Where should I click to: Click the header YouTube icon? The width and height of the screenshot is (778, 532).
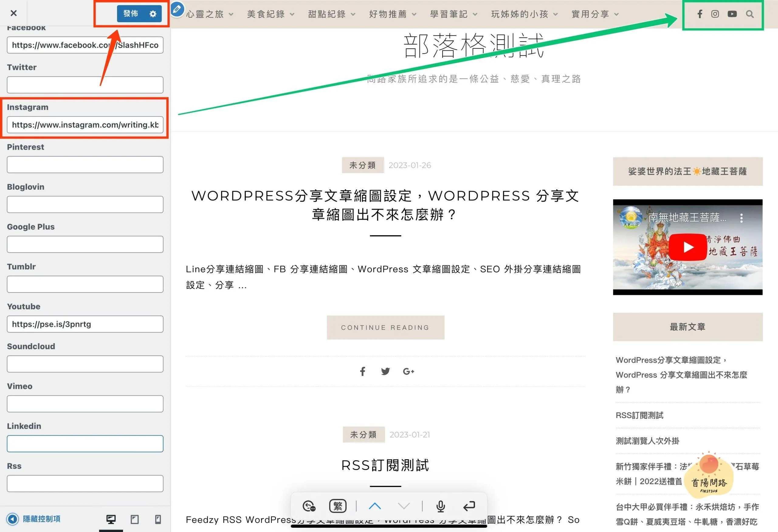pyautogui.click(x=732, y=14)
